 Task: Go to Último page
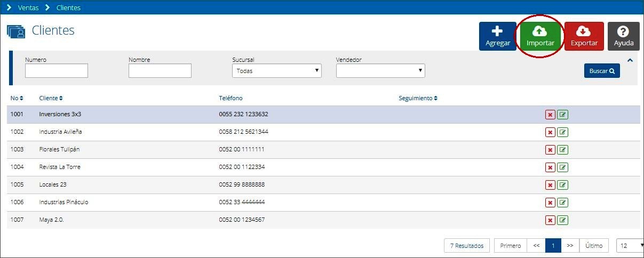(x=594, y=246)
